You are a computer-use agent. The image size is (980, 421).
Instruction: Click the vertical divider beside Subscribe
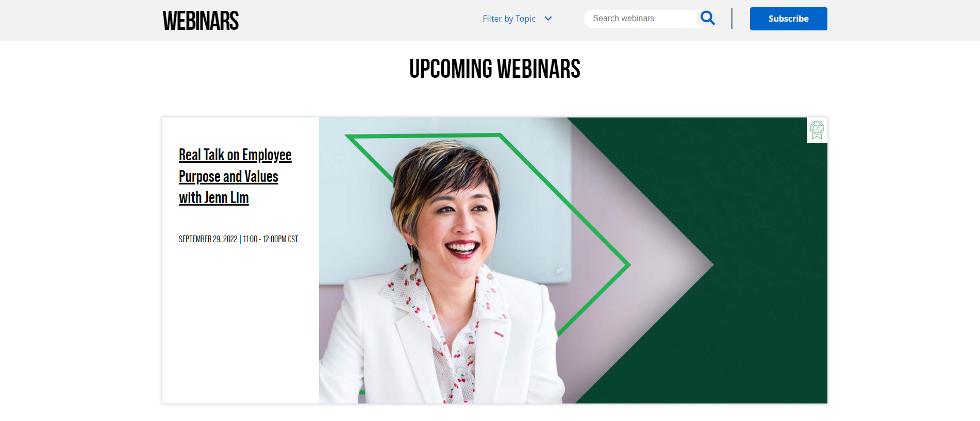pos(732,19)
